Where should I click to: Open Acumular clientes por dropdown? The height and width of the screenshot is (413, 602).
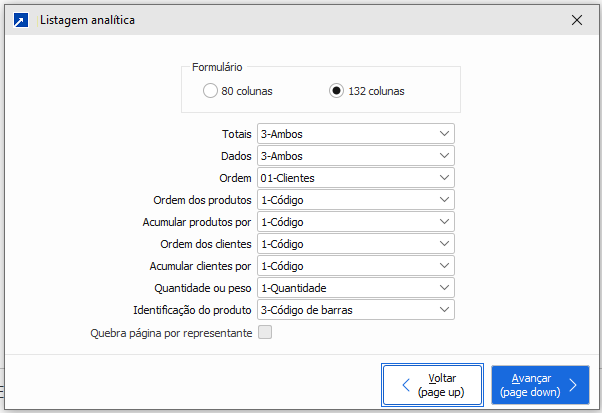[x=355, y=266]
